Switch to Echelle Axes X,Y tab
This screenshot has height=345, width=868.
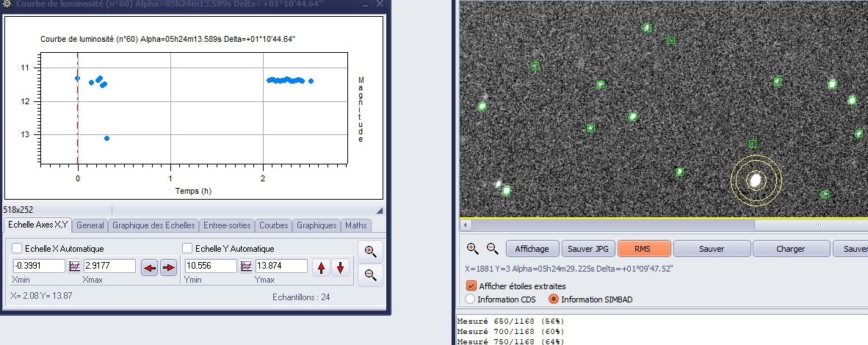37,225
